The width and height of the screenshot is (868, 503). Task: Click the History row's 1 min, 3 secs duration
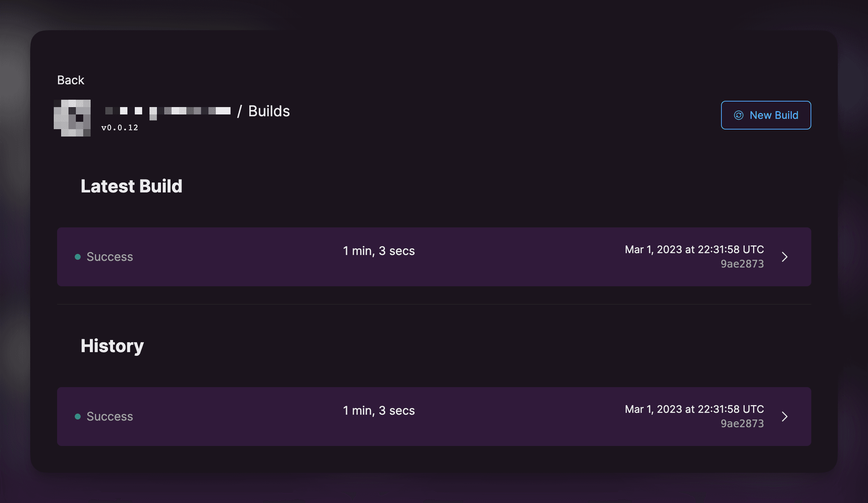[379, 411]
